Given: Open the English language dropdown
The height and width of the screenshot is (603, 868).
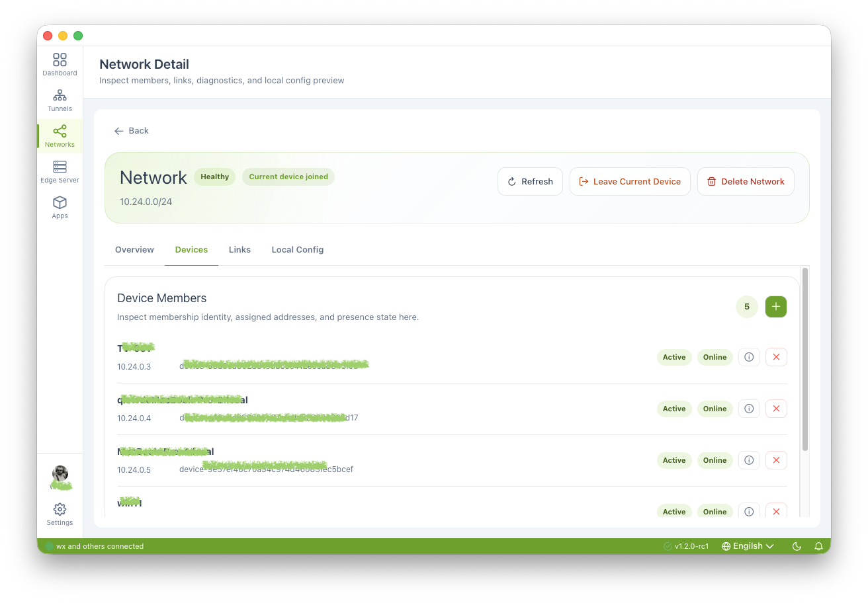Looking at the screenshot, I should pyautogui.click(x=748, y=546).
